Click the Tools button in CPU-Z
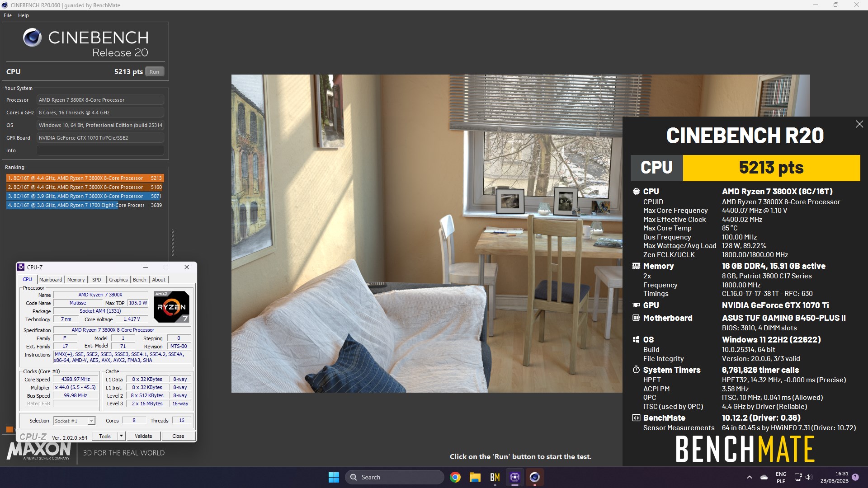 click(x=105, y=436)
